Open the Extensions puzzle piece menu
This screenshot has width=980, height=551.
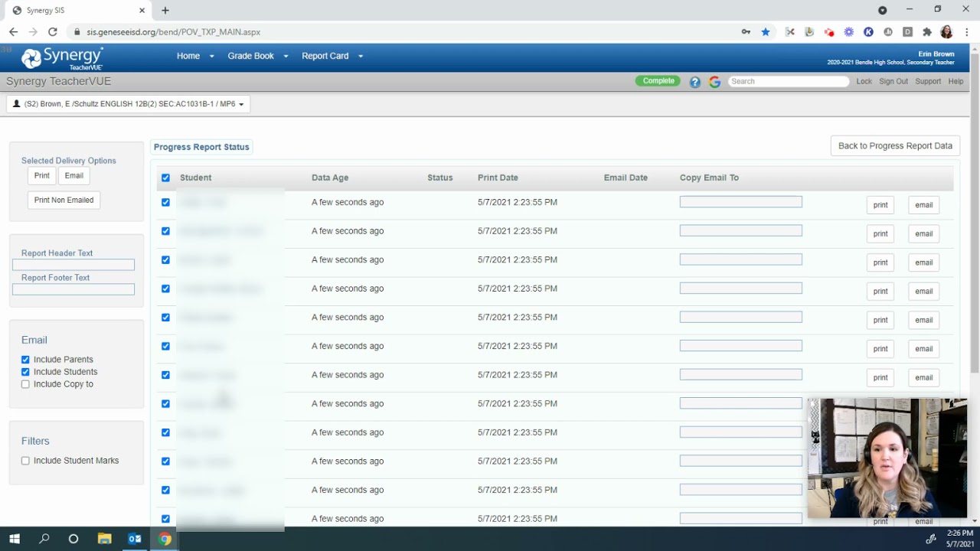click(x=927, y=32)
